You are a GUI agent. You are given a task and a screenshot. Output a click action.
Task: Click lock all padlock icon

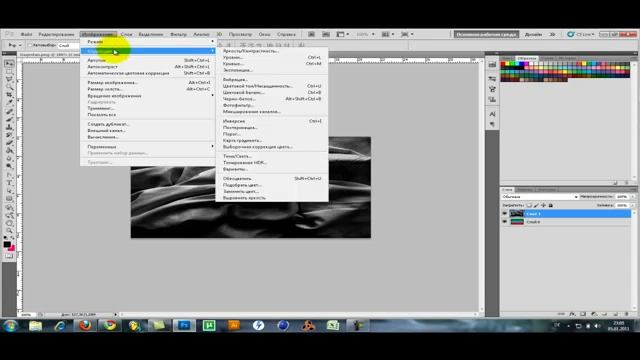coord(551,205)
